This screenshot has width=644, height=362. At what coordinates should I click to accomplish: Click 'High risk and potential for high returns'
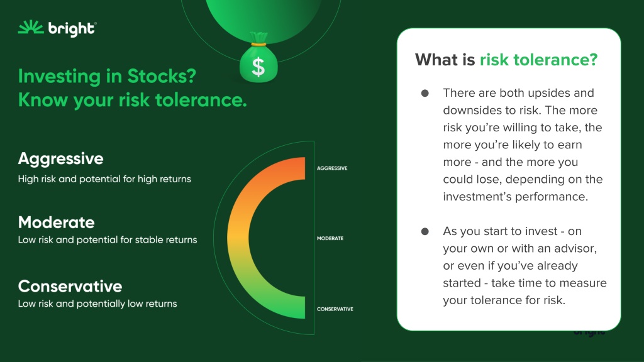click(104, 179)
